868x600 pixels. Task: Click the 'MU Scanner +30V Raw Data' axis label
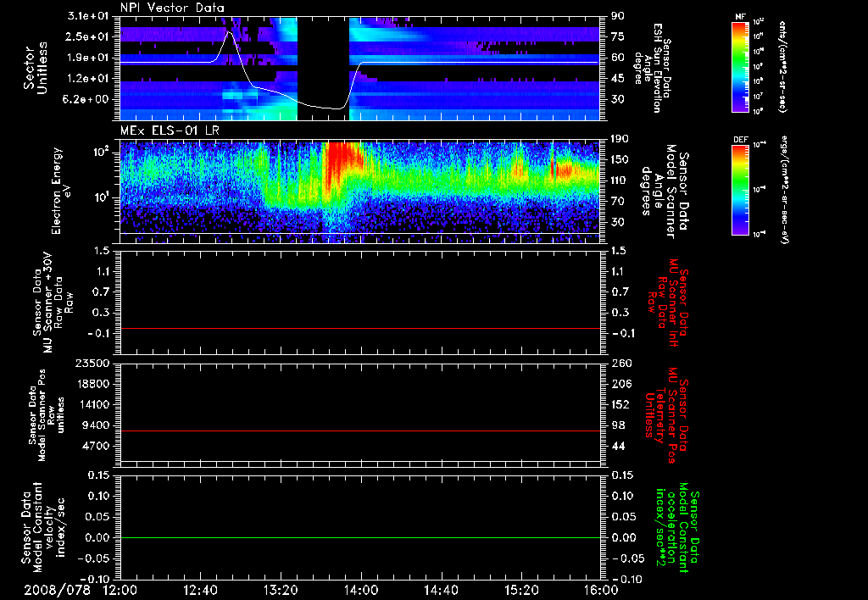[x=53, y=302]
